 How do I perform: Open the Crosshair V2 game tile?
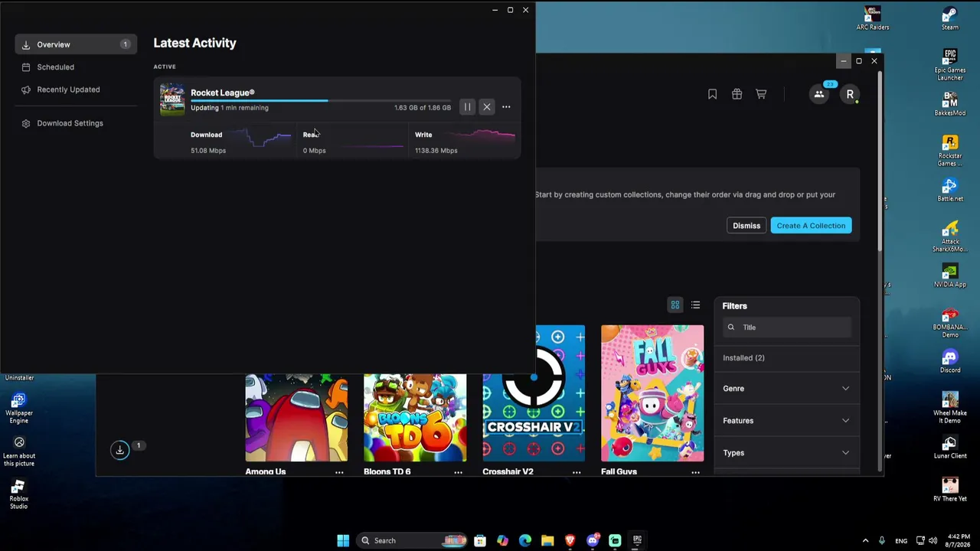coord(534,393)
